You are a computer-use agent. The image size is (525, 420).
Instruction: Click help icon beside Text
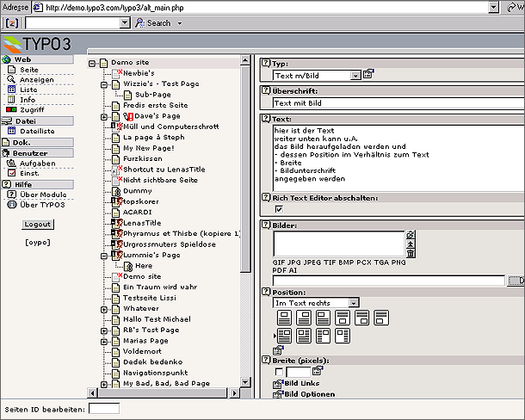266,119
